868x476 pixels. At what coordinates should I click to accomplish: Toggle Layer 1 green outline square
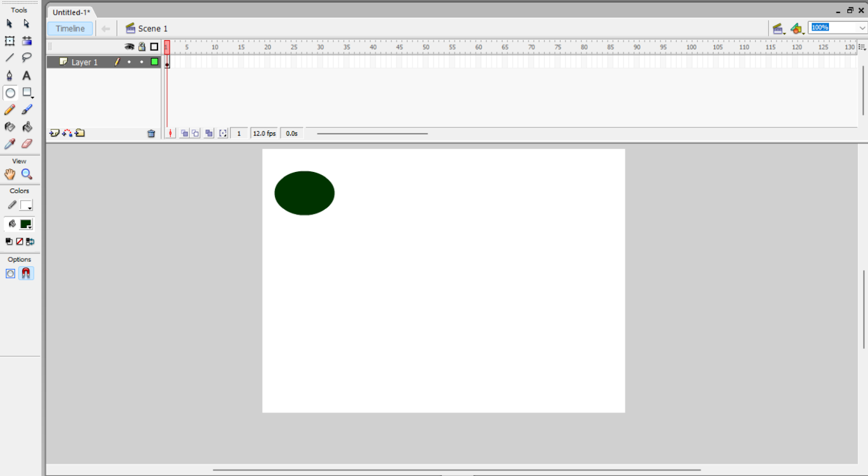coord(155,62)
